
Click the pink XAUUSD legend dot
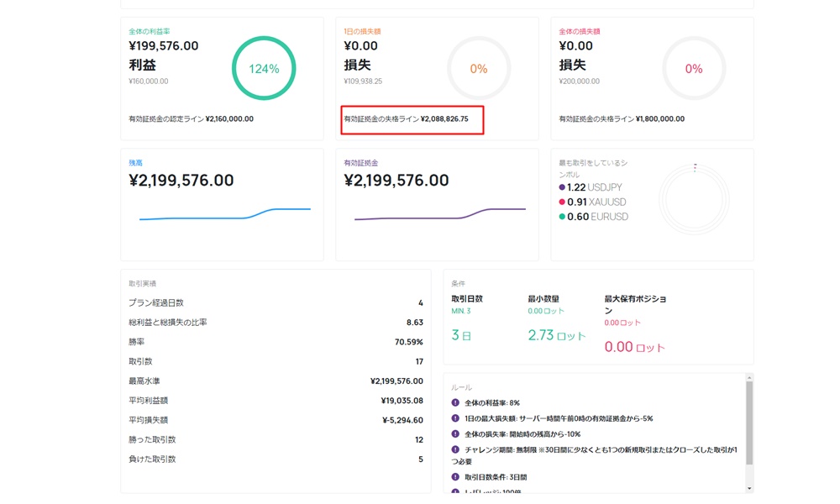point(562,202)
